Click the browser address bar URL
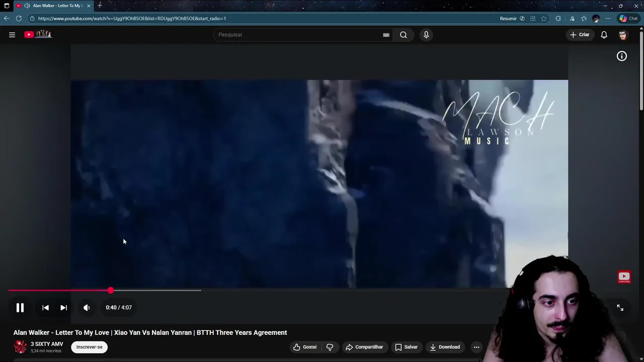 pos(132,19)
